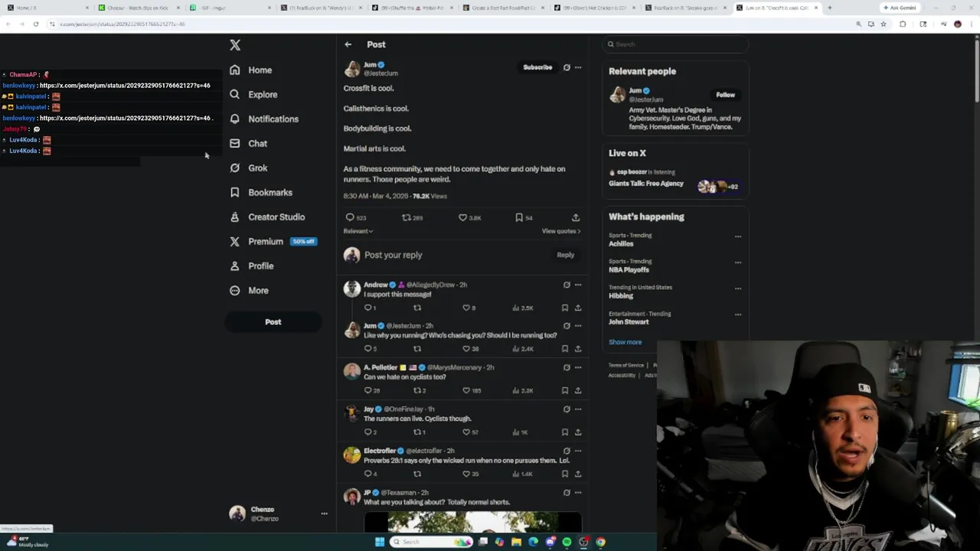Open Chrome from the taskbar

point(600,542)
